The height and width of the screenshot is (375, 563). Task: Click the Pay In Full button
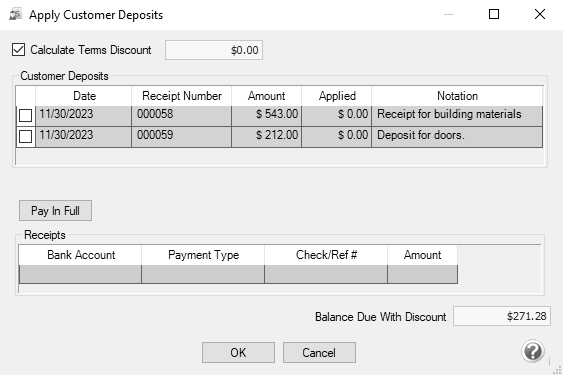[55, 210]
